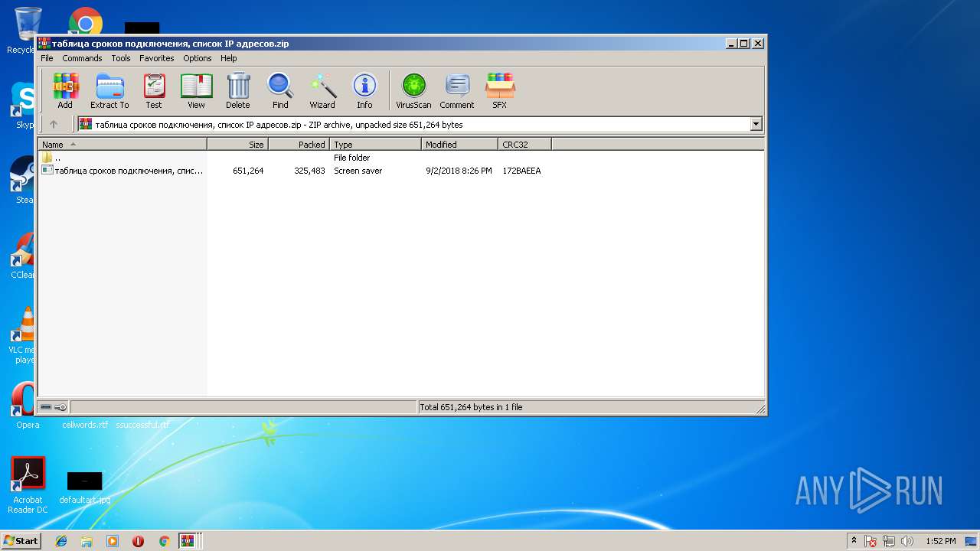
Task: Select the screen saver file named таблица сроков
Action: click(122, 171)
